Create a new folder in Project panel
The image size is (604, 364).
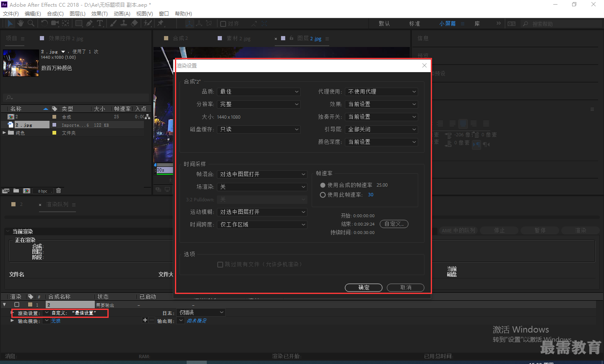pyautogui.click(x=16, y=191)
